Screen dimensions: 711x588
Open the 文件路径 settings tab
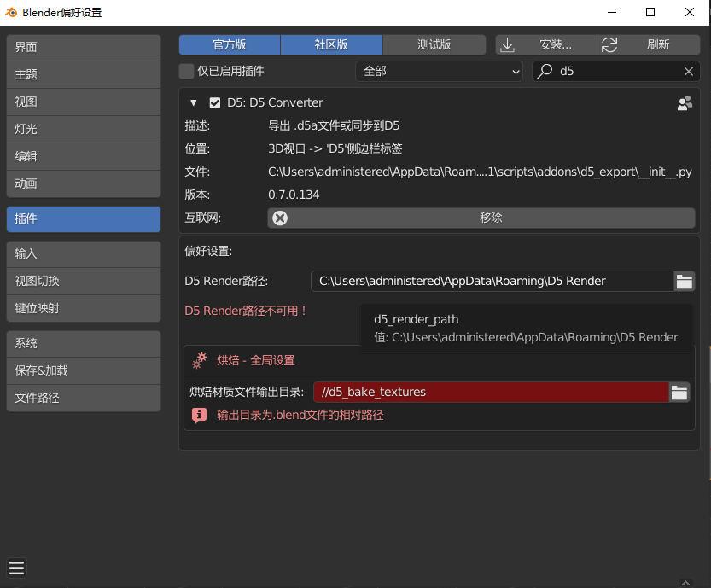point(84,398)
